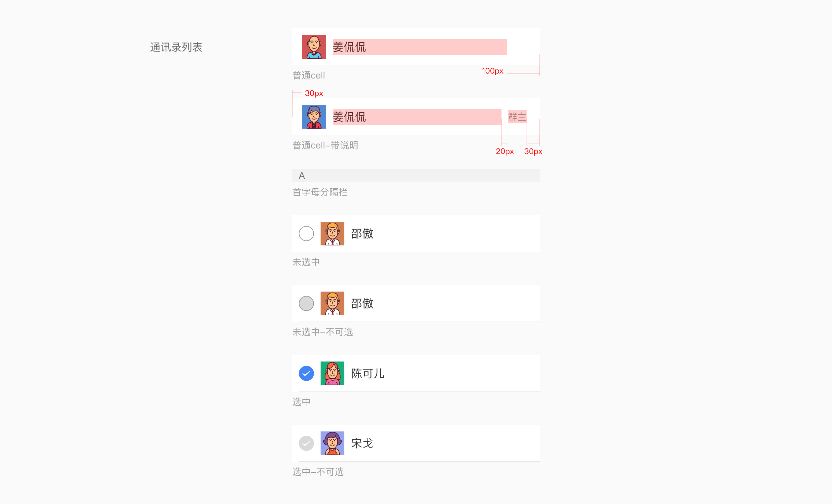832x504 pixels.
Task: Open contact 陈可儿 by name
Action: click(x=368, y=373)
